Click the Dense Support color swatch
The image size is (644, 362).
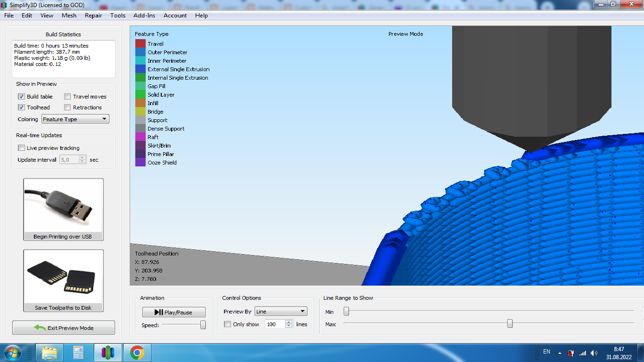click(140, 129)
